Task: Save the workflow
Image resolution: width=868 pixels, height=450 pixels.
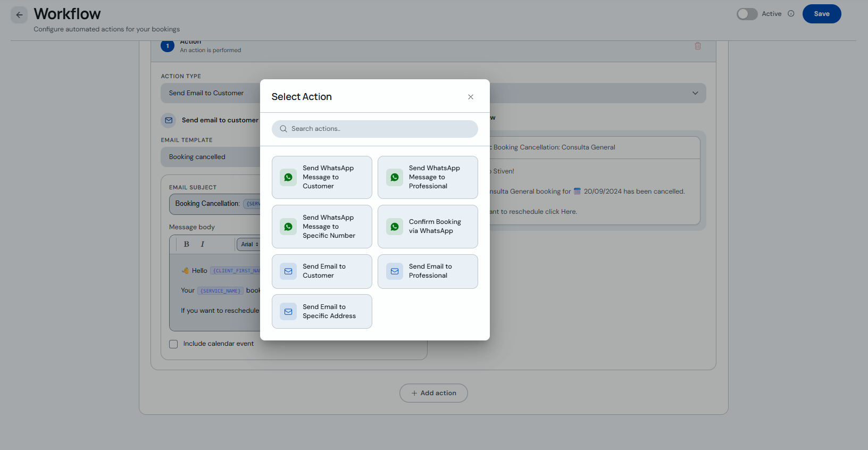Action: (x=822, y=14)
